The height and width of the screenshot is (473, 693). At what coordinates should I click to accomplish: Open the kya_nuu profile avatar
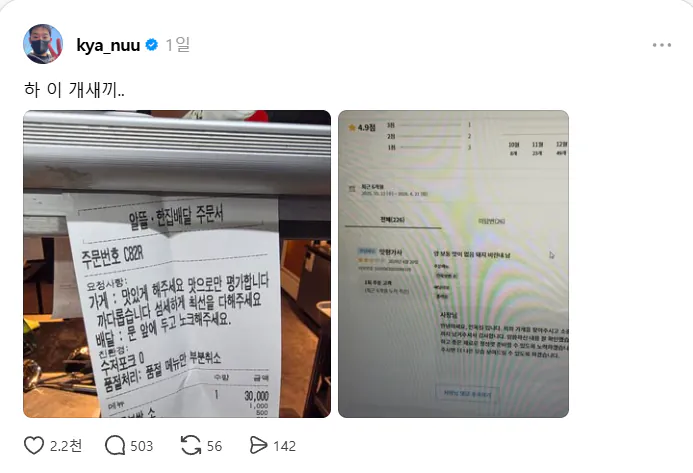(x=43, y=44)
